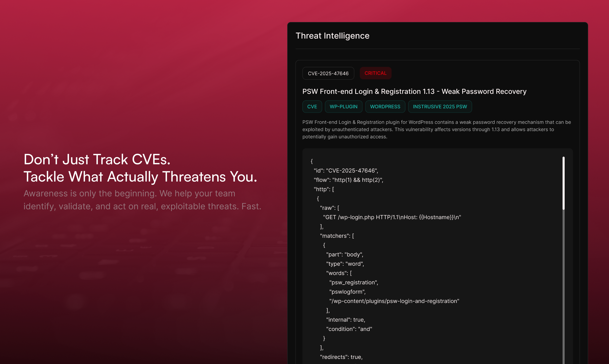Select the INSTRUSIVE 2025 PSW tag
This screenshot has height=364, width=609.
[x=440, y=107]
